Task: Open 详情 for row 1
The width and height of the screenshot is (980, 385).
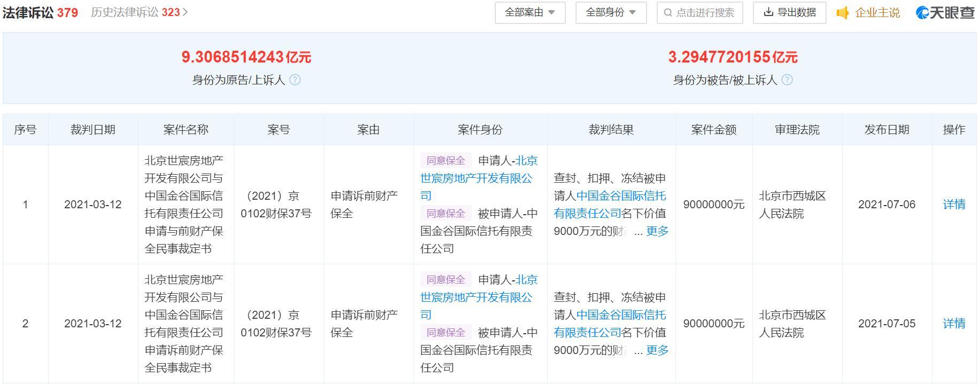Action: (954, 205)
